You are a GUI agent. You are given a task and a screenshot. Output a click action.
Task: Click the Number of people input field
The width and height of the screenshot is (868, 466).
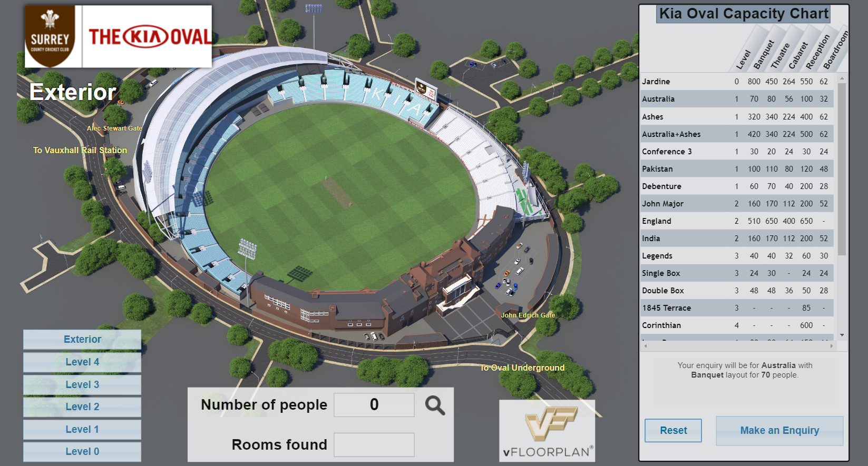click(x=374, y=405)
